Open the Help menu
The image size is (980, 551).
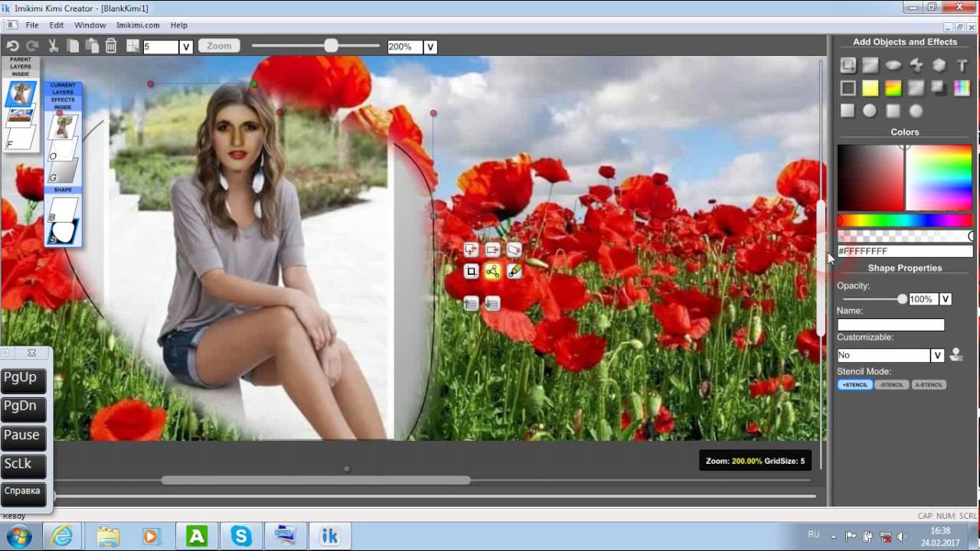coord(179,25)
